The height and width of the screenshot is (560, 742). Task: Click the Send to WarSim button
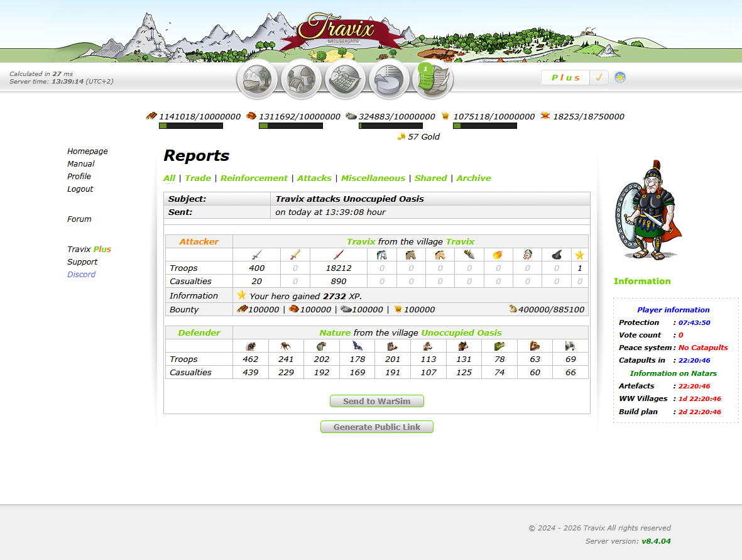(x=376, y=401)
